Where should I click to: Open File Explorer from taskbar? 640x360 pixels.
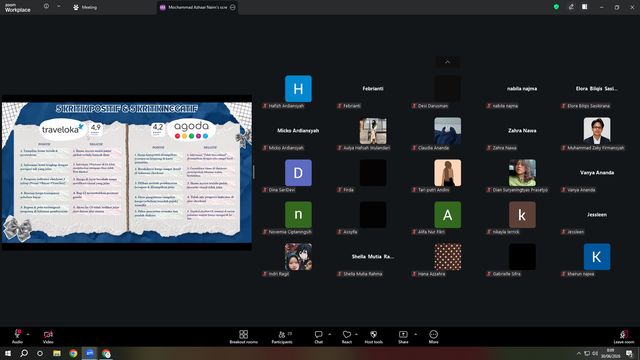(57, 353)
